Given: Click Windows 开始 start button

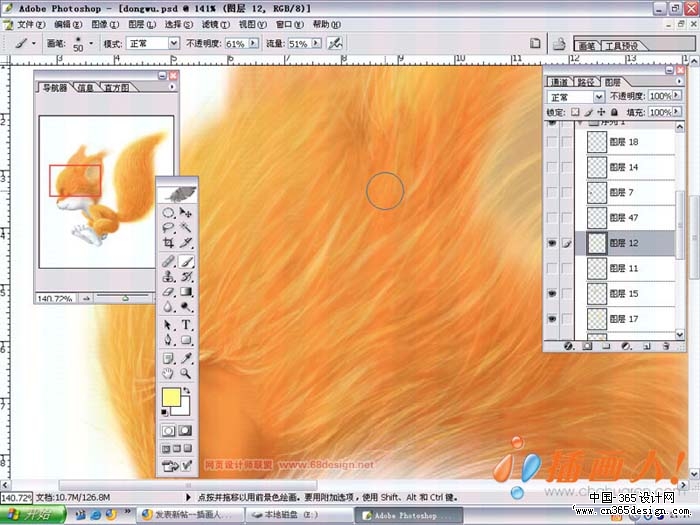Looking at the screenshot, I should pyautogui.click(x=32, y=515).
